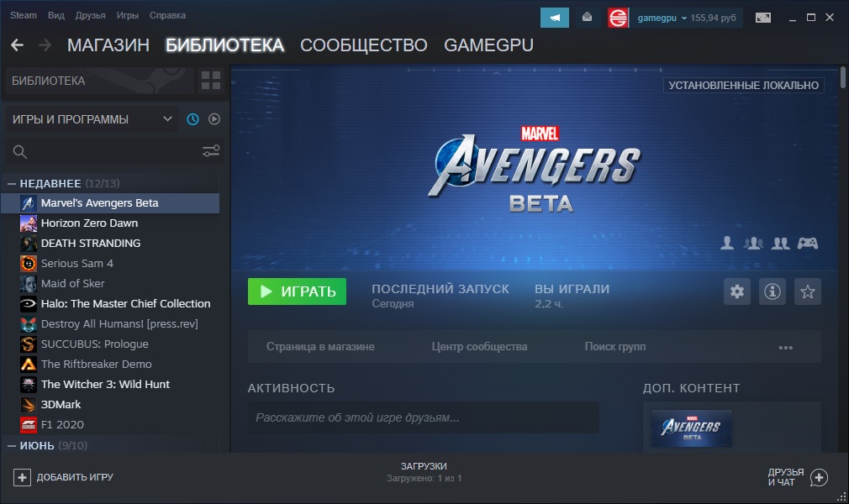The image size is (849, 504).
Task: Click the gamegpu profile avatar
Action: pyautogui.click(x=618, y=18)
